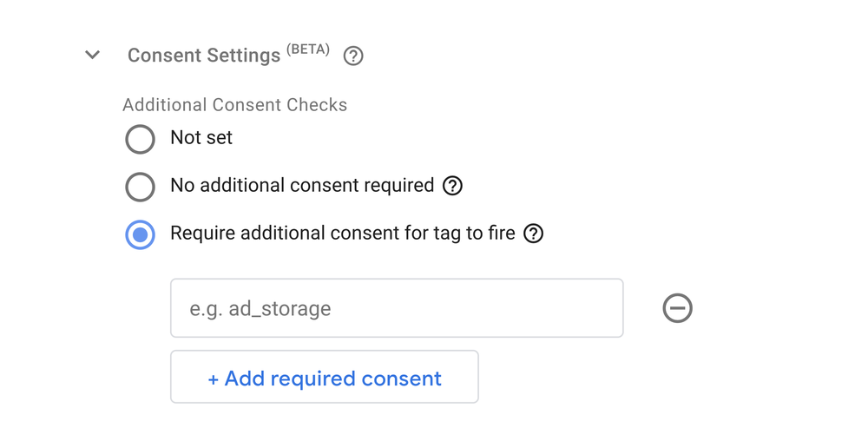The width and height of the screenshot is (868, 448).
Task: Select Require additional consent radio circle
Action: [x=140, y=234]
